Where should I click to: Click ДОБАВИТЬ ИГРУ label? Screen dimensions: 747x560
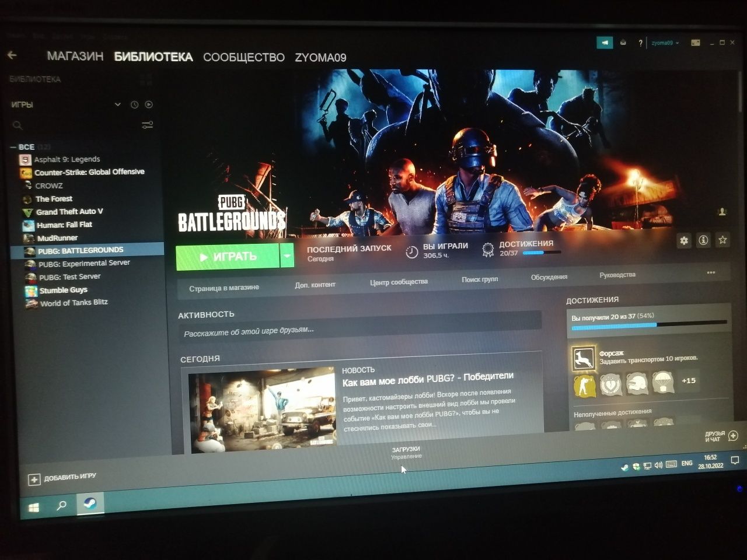tap(70, 477)
